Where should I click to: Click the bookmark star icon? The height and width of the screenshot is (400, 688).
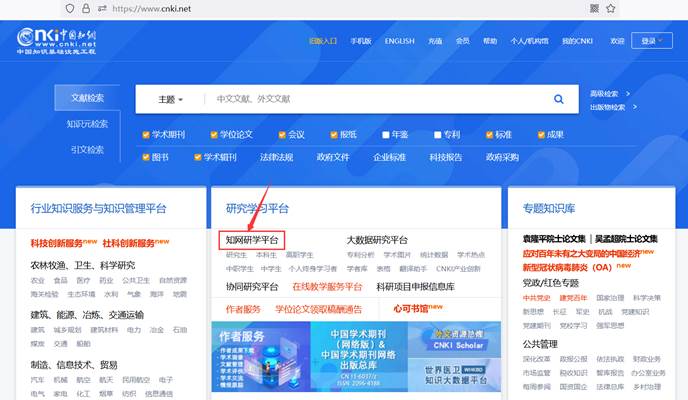click(611, 8)
